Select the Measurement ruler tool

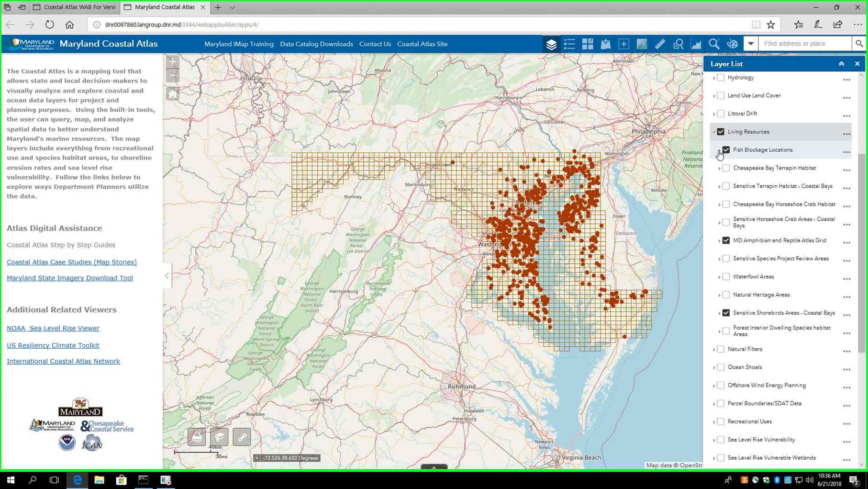coord(660,44)
